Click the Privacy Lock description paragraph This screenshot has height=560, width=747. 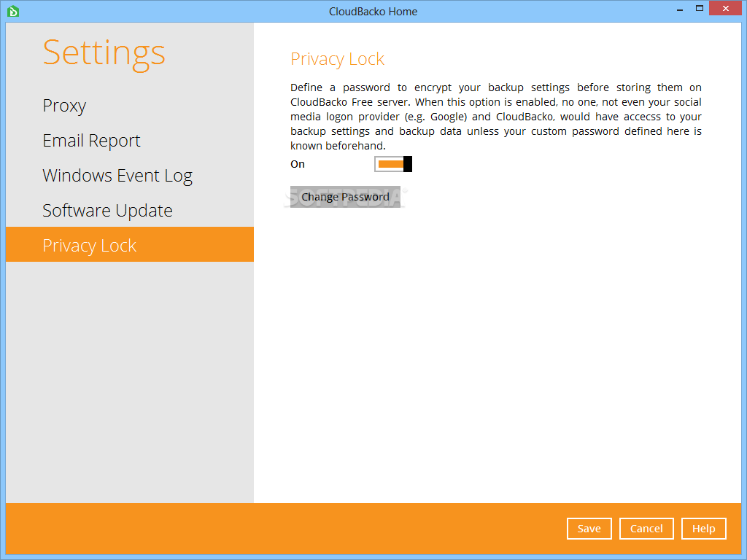coord(496,117)
